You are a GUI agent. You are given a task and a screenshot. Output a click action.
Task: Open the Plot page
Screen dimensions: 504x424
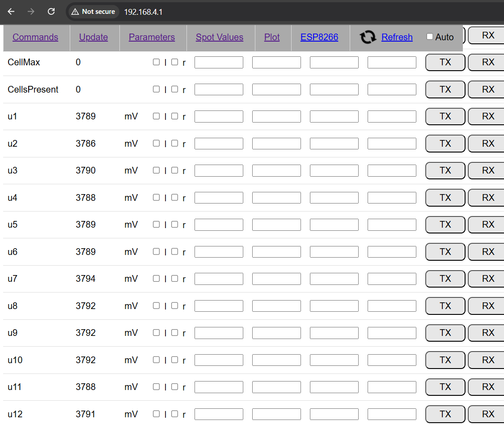pos(272,37)
